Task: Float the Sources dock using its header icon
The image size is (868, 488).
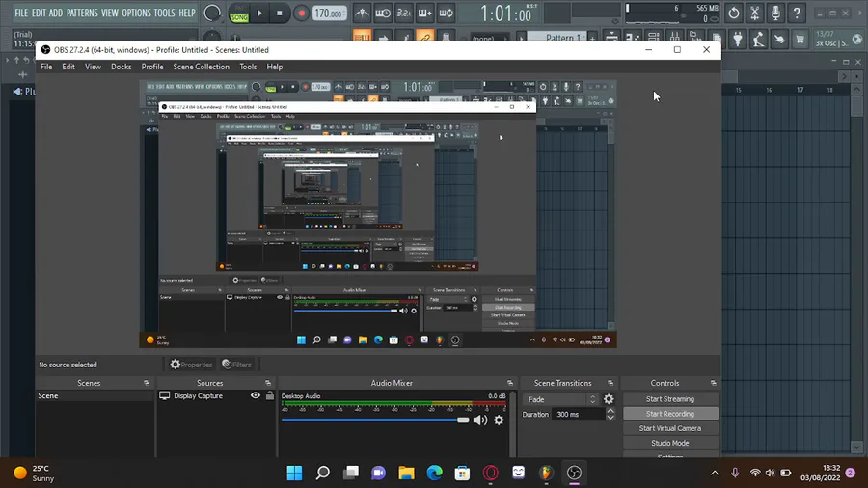Action: point(268,383)
